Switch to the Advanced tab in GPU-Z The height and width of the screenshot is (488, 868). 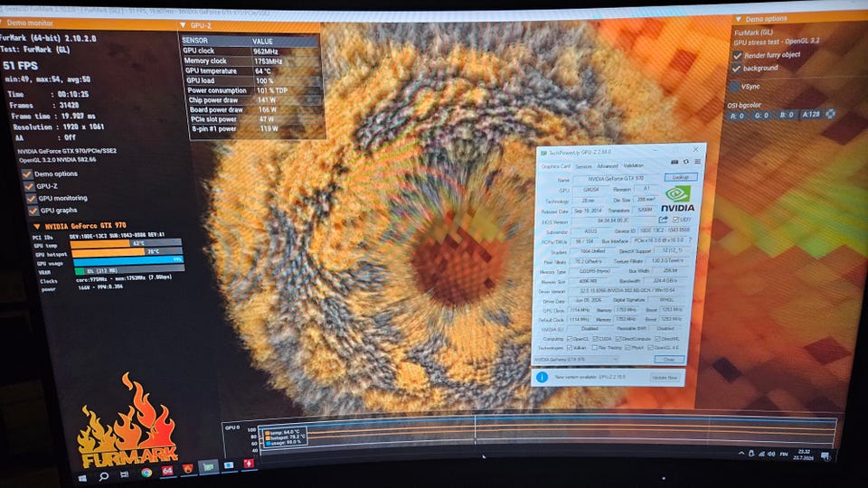click(608, 166)
